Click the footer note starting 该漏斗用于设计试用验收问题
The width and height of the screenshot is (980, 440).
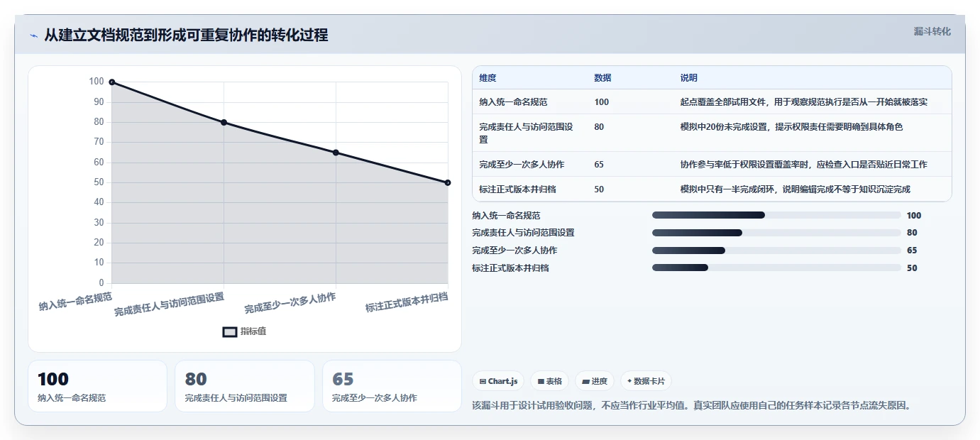(x=691, y=405)
